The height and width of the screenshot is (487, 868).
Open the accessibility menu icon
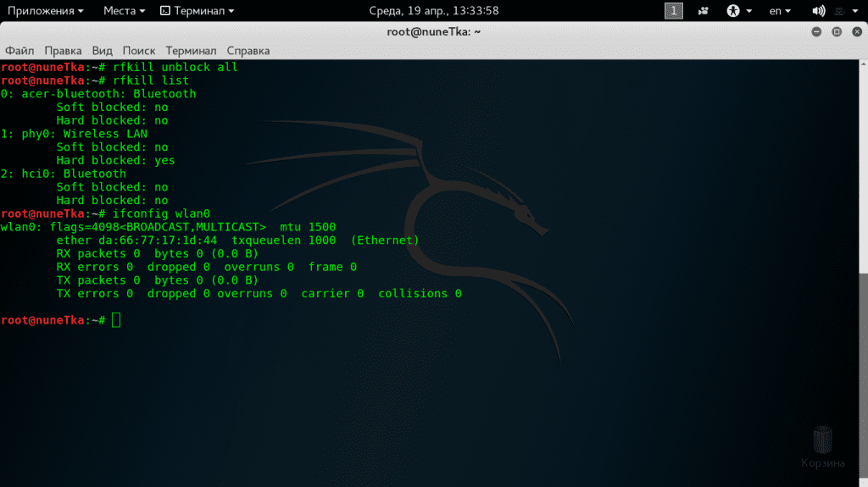coord(733,11)
